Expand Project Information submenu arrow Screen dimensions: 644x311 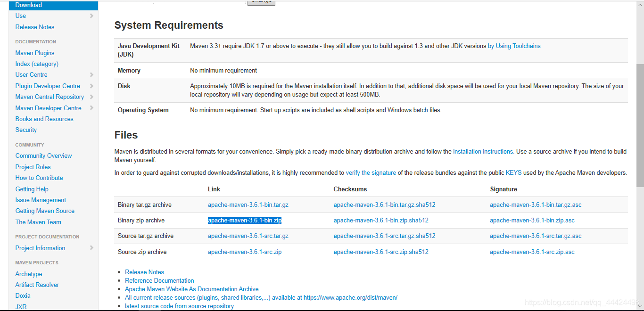tap(91, 248)
